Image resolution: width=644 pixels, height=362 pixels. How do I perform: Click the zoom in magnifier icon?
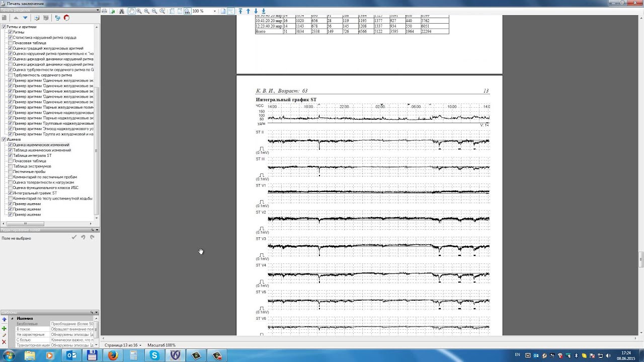click(x=147, y=11)
